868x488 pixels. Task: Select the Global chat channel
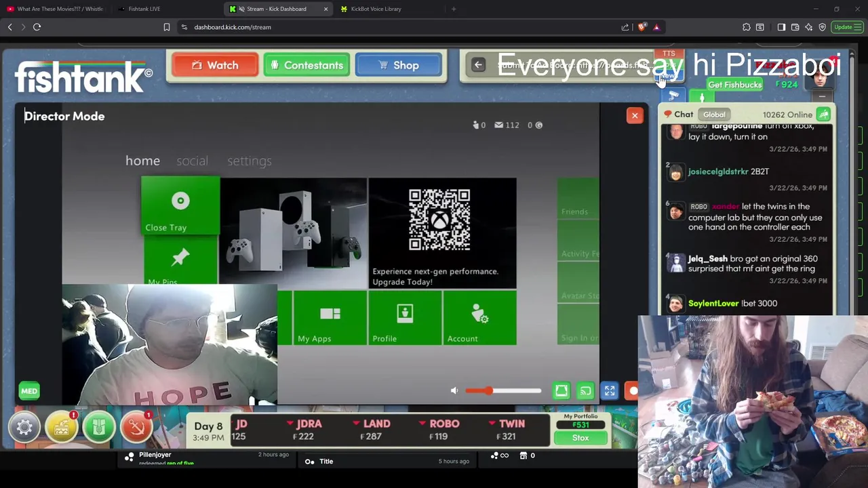(x=714, y=115)
